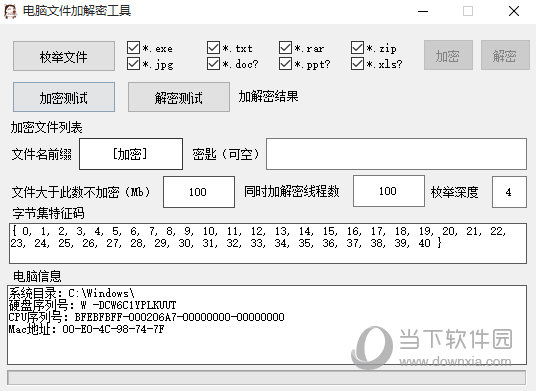Toggle the *.xls? checkbox
Viewport: 536px width, 391px height.
[x=358, y=64]
